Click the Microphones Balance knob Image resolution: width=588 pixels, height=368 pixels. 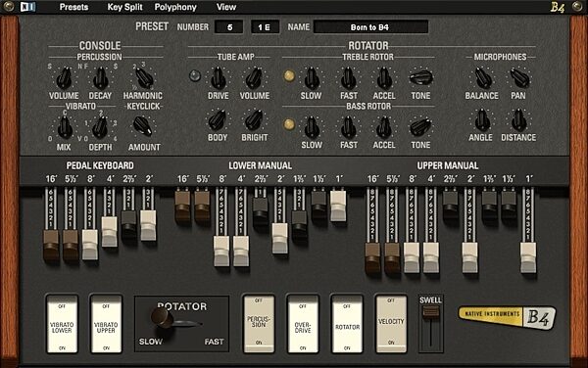click(x=483, y=78)
